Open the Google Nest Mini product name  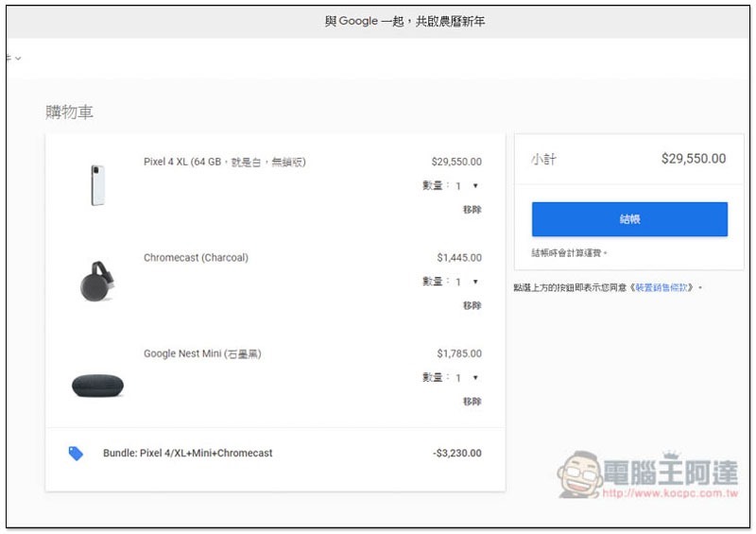pos(202,354)
